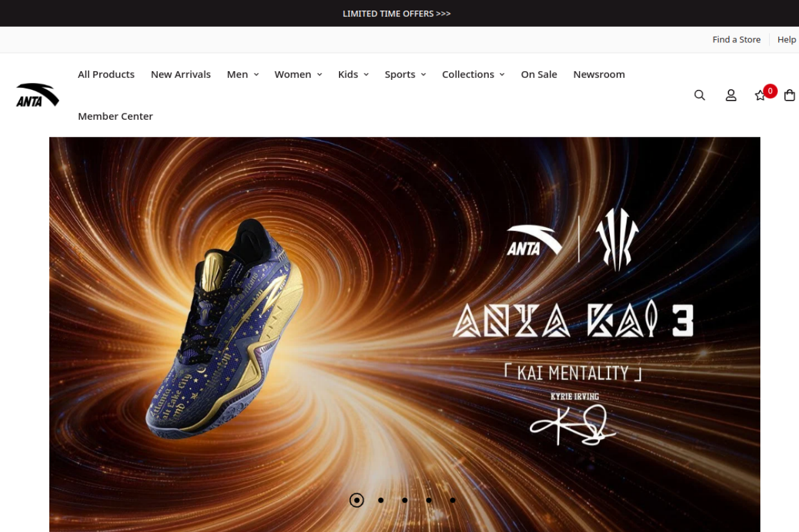Jump to the third carousel slide dot
The height and width of the screenshot is (532, 799).
click(404, 500)
